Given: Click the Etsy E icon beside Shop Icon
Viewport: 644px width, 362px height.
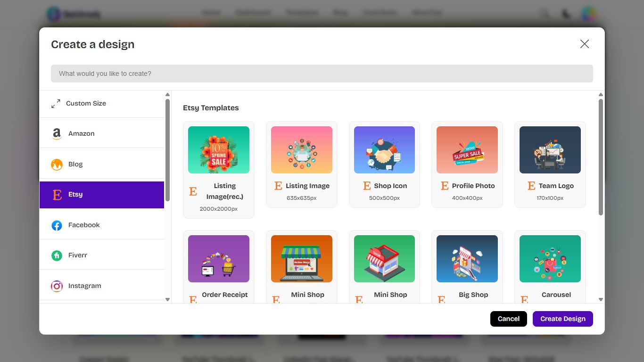Looking at the screenshot, I should pyautogui.click(x=367, y=186).
